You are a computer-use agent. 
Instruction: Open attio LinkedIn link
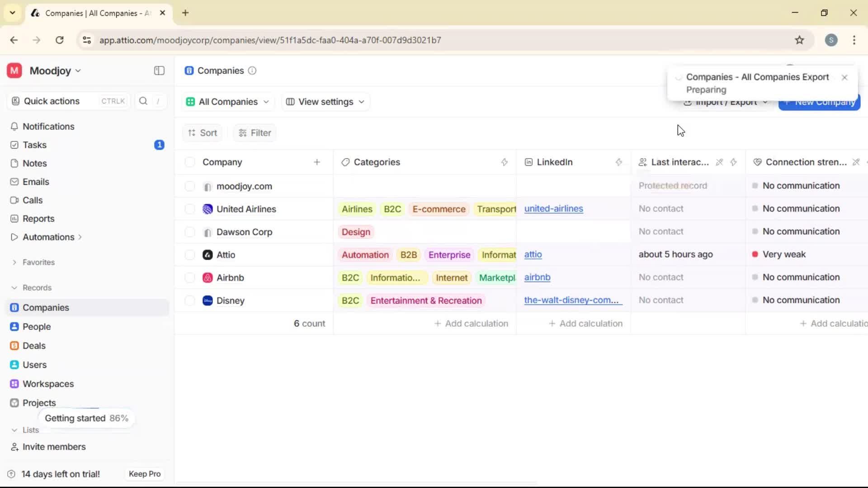(533, 254)
